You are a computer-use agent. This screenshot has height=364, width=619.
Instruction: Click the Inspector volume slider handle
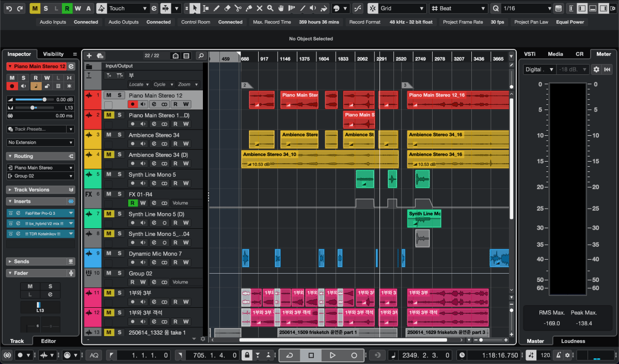pyautogui.click(x=44, y=99)
